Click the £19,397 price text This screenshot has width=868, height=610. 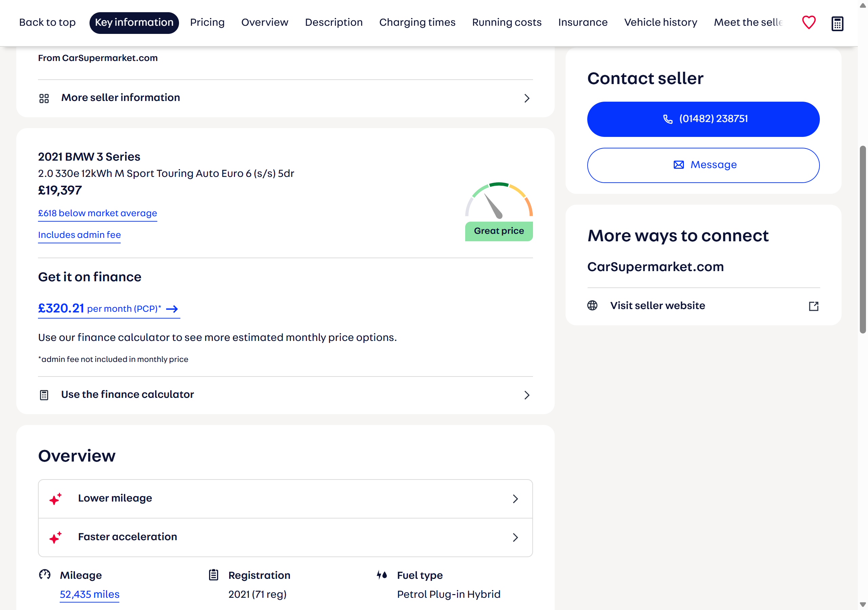pyautogui.click(x=60, y=190)
